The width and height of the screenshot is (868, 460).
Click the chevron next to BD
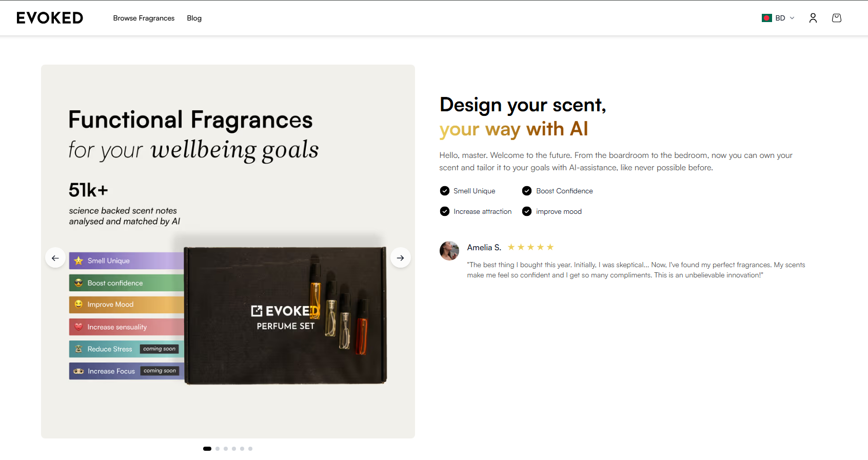pyautogui.click(x=792, y=18)
